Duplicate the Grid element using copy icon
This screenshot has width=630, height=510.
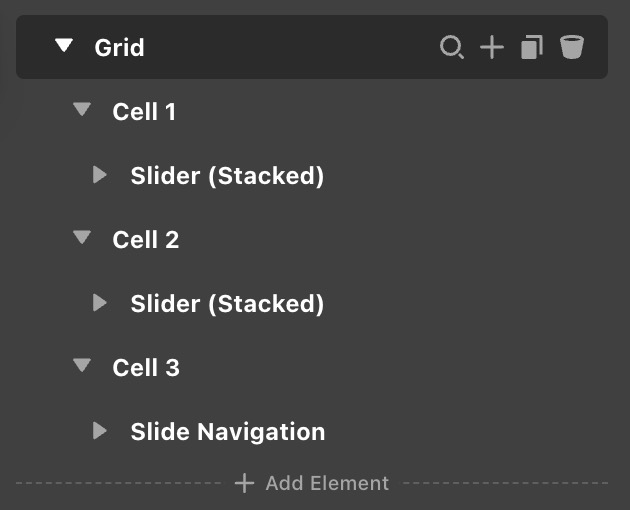532,47
